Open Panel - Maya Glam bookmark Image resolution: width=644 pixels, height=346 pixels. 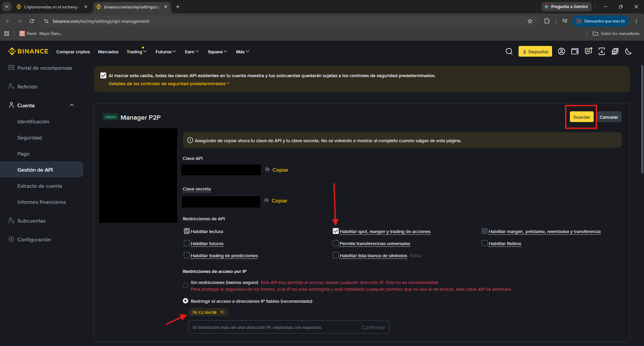[41, 33]
